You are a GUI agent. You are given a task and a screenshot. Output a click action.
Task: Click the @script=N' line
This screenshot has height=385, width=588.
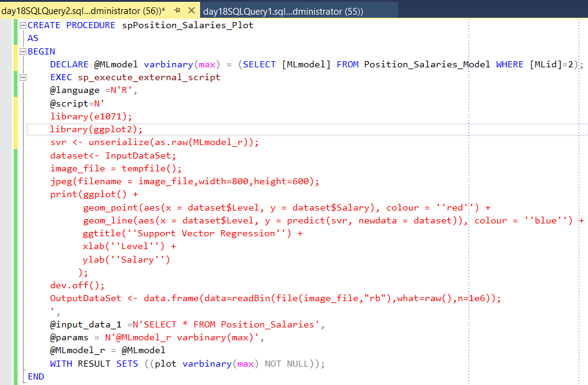[77, 103]
